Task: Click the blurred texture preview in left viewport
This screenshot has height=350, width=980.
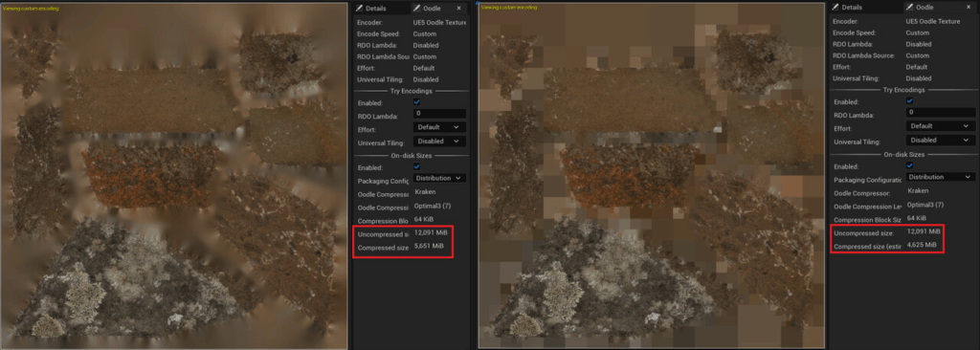Action: point(174,175)
